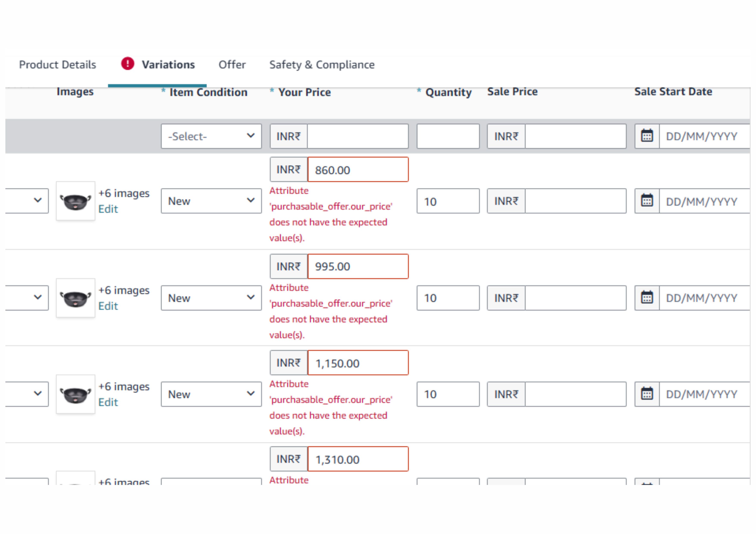Click the "+6 images" text in 860.00 row
756x534 pixels.
(124, 193)
